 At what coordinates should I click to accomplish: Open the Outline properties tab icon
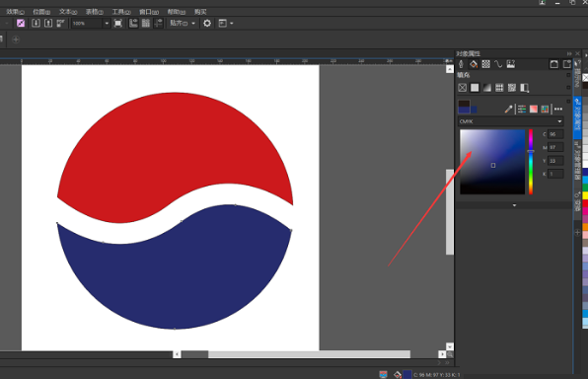[462, 64]
